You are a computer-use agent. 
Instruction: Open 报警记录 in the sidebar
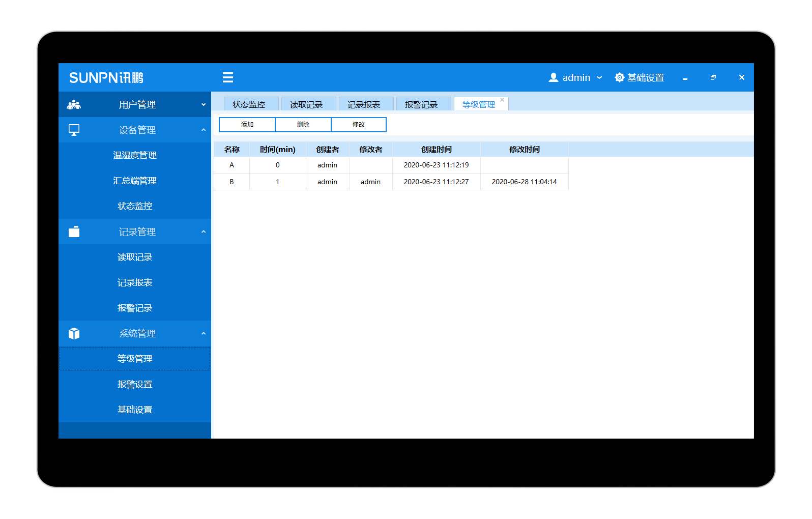(135, 308)
